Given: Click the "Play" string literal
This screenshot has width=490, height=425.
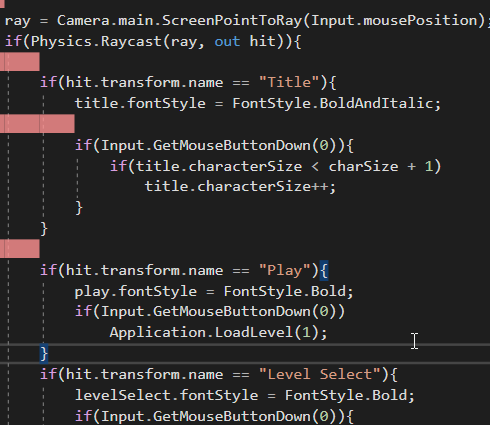Looking at the screenshot, I should [285, 270].
